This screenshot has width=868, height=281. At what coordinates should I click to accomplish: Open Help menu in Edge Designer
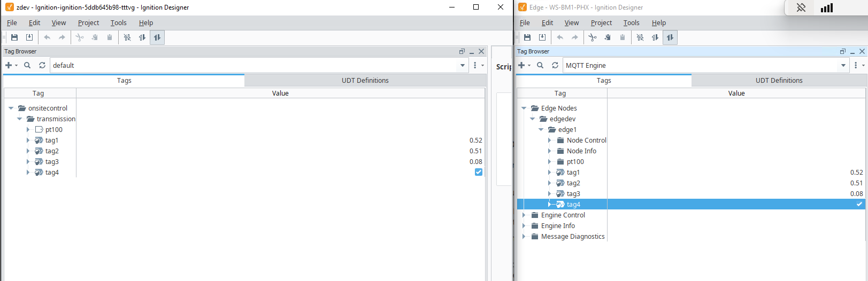(659, 22)
